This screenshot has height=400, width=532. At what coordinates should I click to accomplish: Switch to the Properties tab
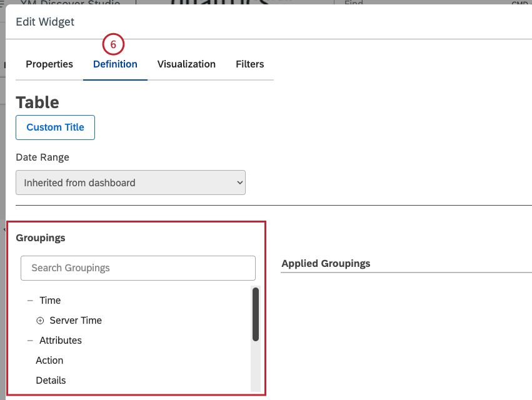click(49, 64)
